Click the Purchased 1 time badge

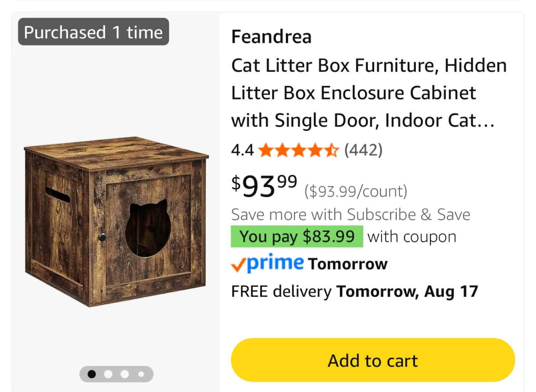click(x=93, y=32)
